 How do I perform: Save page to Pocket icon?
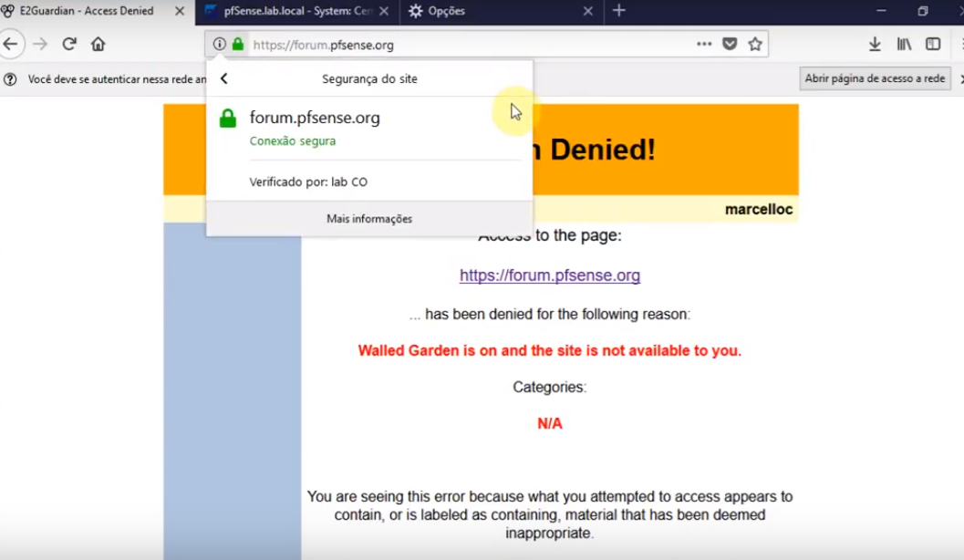tap(730, 45)
